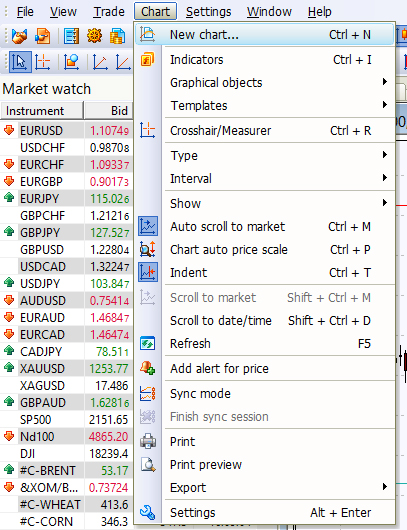407x530 pixels.
Task: Select USDCHF in Market watch
Action: [x=43, y=148]
